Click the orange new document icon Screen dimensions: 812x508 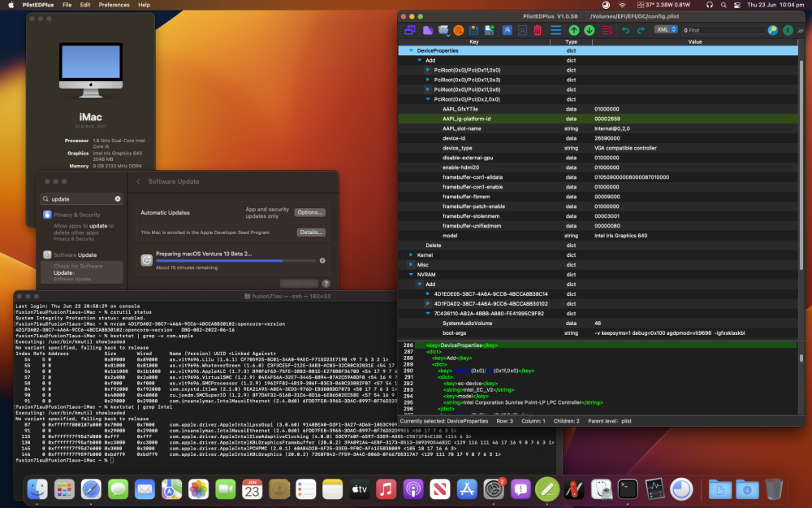point(458,30)
